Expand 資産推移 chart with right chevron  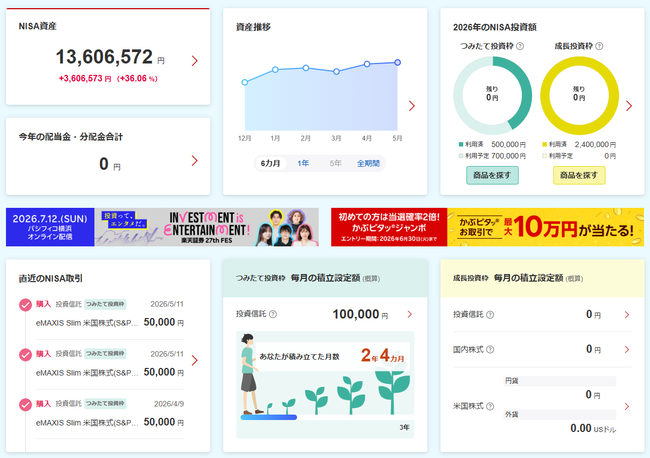(412, 106)
